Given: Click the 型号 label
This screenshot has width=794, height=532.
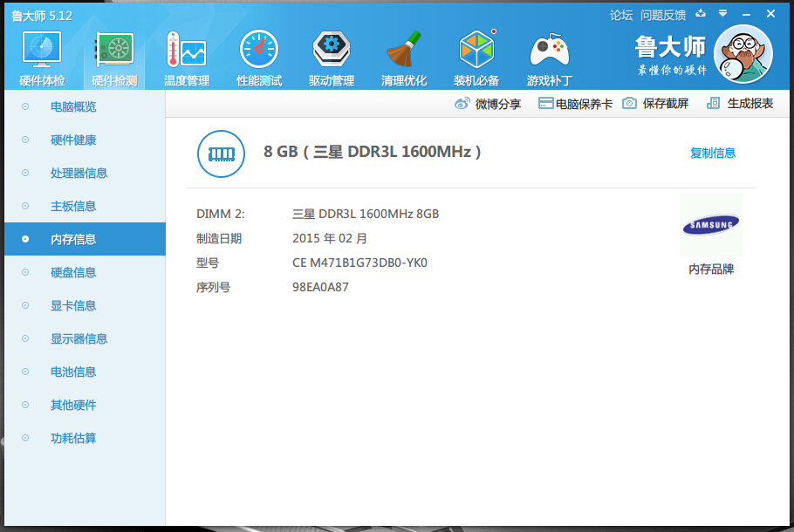Looking at the screenshot, I should [208, 263].
